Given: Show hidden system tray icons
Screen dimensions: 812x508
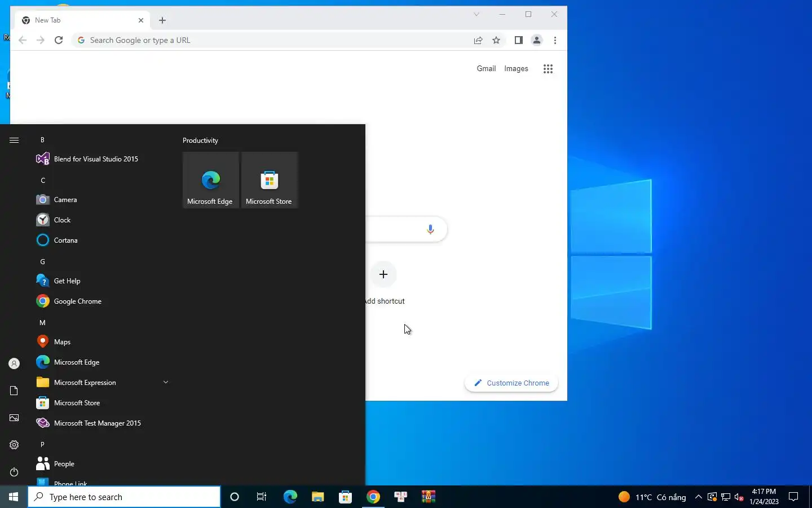Looking at the screenshot, I should pos(698,497).
